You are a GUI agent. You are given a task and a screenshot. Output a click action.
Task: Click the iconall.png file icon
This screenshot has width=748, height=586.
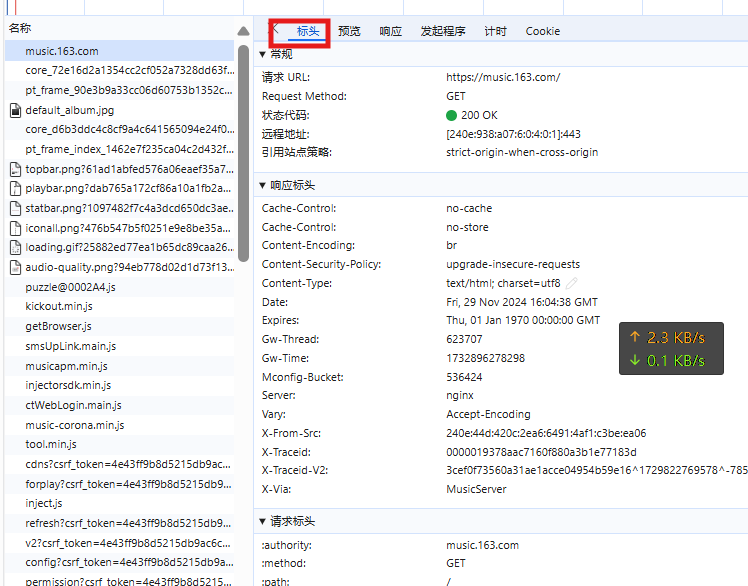[15, 228]
